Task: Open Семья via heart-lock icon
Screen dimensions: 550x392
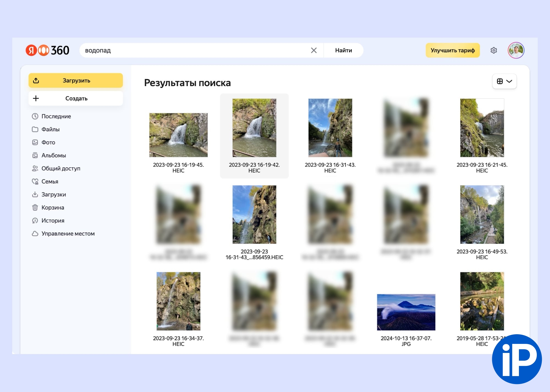Action: click(x=35, y=182)
